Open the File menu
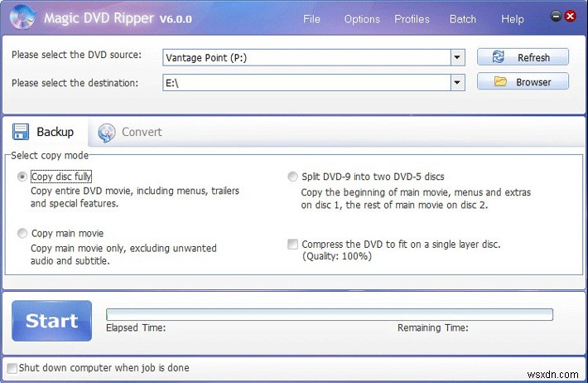 [311, 19]
